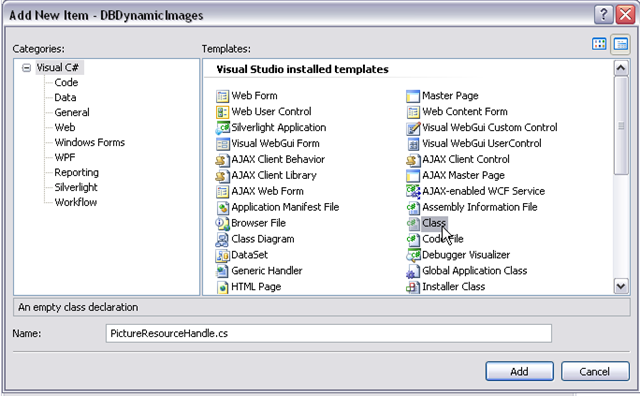The width and height of the screenshot is (640, 396).
Task: Click the templates scrollbar down arrow
Action: click(621, 286)
